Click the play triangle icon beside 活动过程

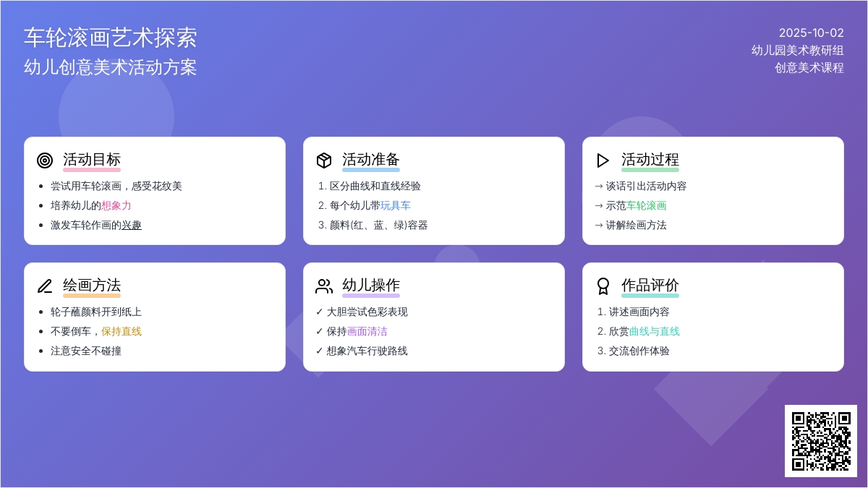click(x=603, y=160)
